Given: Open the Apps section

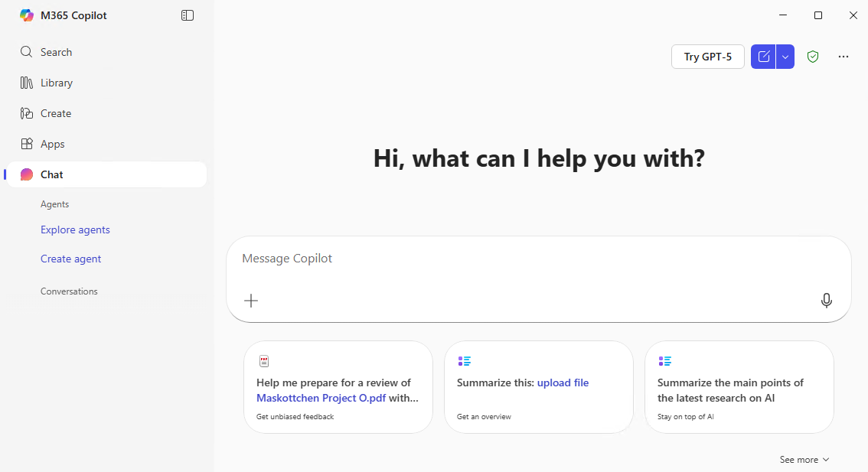Looking at the screenshot, I should click(x=52, y=144).
